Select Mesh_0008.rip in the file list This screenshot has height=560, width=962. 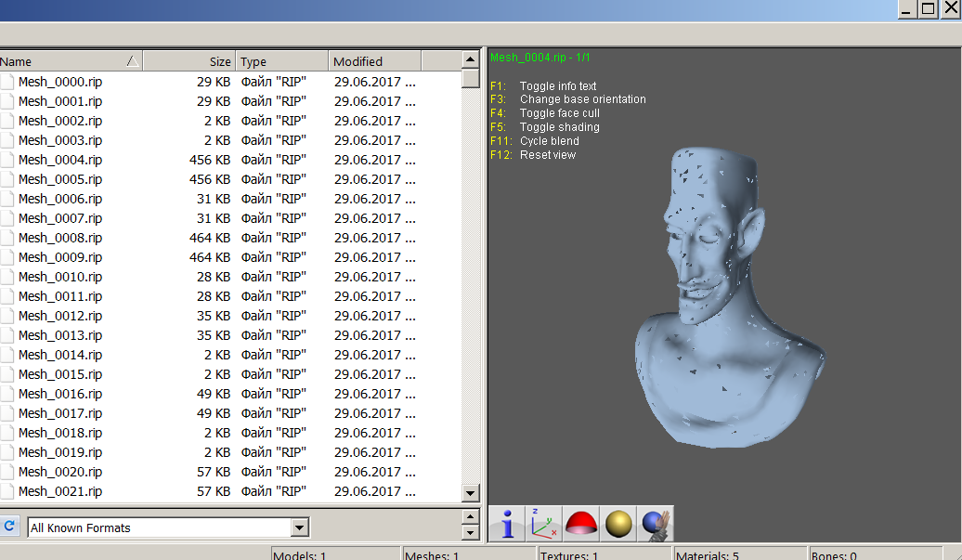point(60,238)
